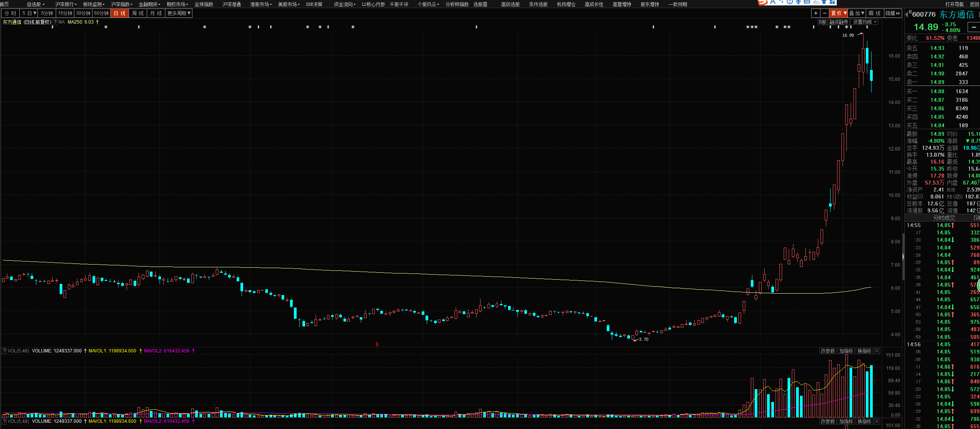This screenshot has width=980, height=429.
Task: Zoom in the K-line chart with plus button
Action: [816, 13]
